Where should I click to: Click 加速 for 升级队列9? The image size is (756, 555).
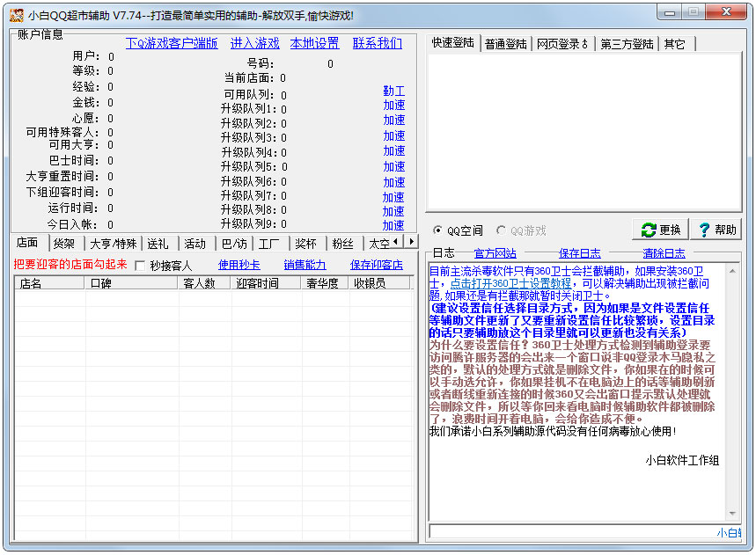393,225
